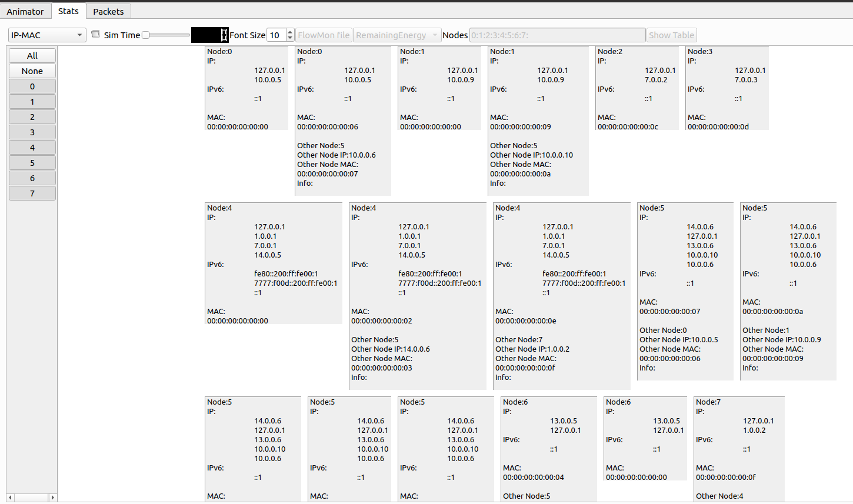The height and width of the screenshot is (504, 853).
Task: Switch to the Animator tab
Action: 25,11
